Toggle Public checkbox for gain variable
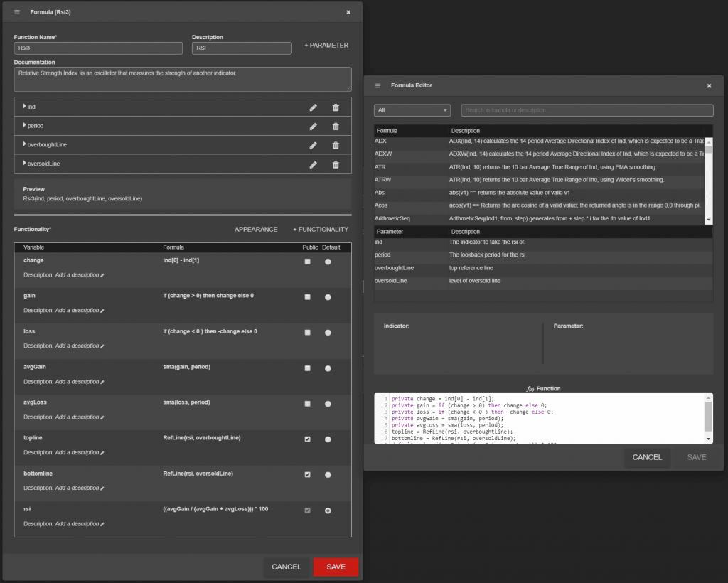Image resolution: width=728 pixels, height=583 pixels. [x=307, y=297]
